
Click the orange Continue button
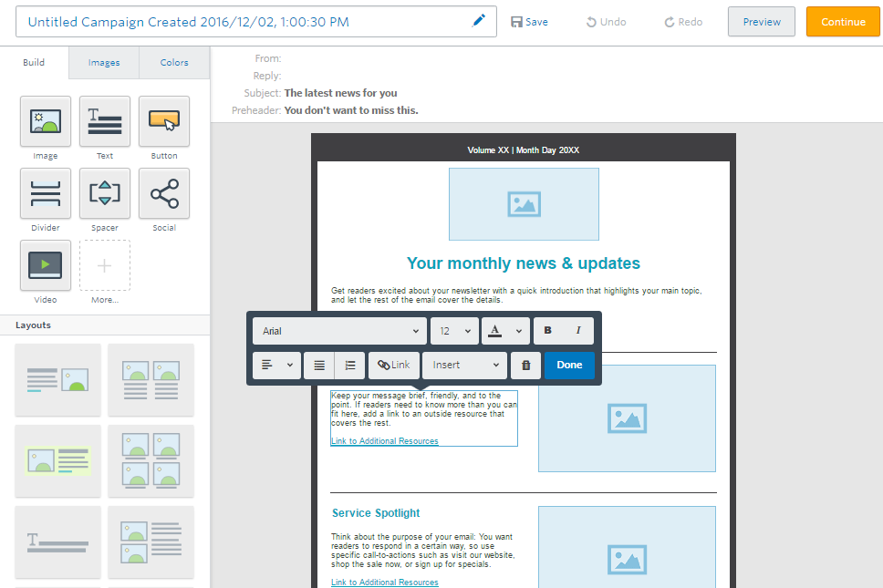(843, 22)
